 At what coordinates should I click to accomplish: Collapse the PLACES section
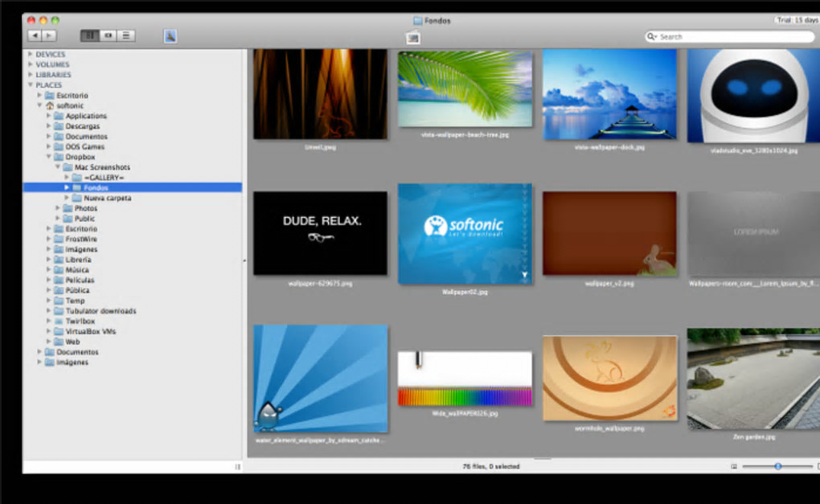point(31,84)
